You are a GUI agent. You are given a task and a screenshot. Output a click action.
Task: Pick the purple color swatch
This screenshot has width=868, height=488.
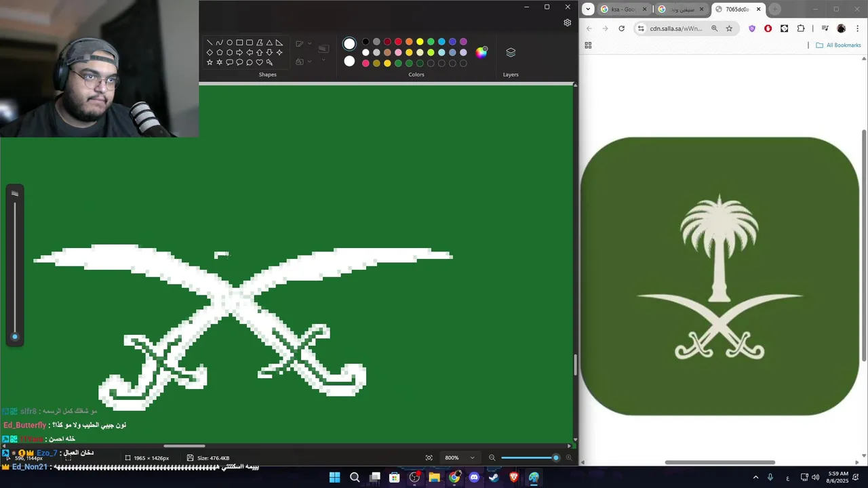pyautogui.click(x=463, y=42)
